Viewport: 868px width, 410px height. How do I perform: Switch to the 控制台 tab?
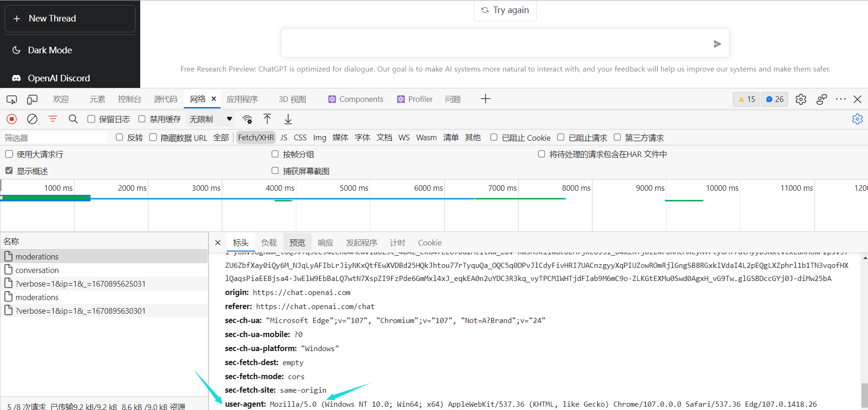(x=129, y=99)
